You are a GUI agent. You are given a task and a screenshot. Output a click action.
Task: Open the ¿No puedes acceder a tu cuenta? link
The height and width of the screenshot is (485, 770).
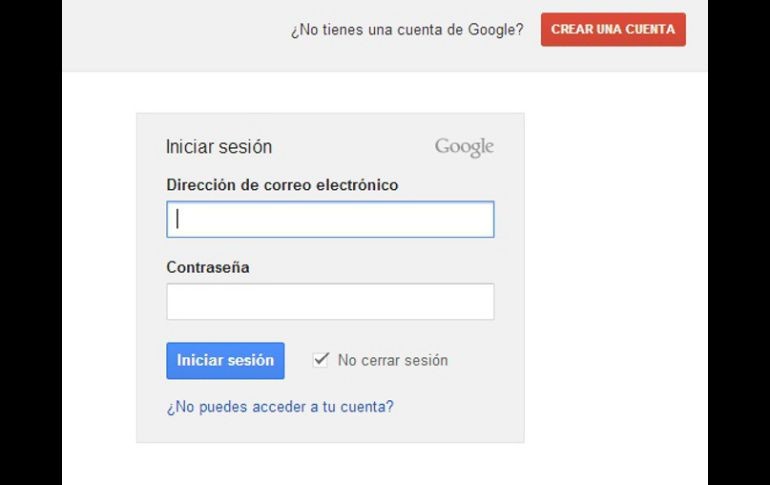point(280,407)
